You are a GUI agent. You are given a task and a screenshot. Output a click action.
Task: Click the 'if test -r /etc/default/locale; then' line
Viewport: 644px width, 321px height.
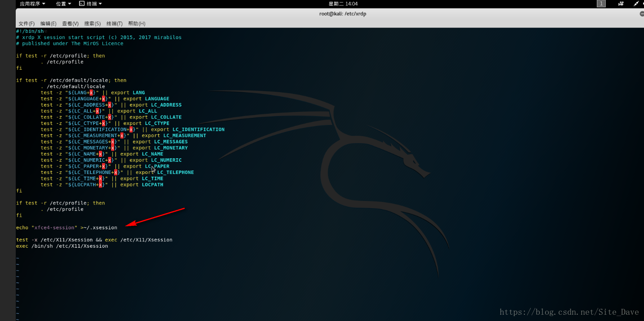(71, 80)
